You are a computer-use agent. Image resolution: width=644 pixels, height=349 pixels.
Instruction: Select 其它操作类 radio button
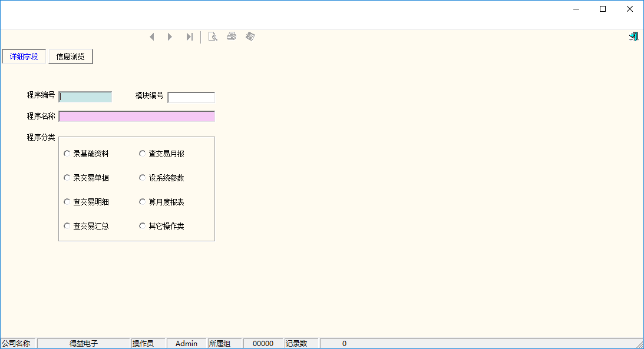pyautogui.click(x=143, y=226)
